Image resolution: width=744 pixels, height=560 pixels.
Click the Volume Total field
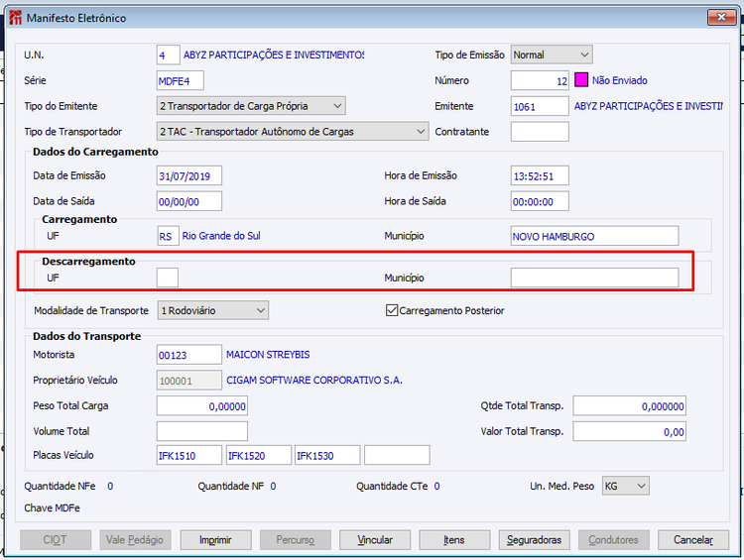(201, 431)
